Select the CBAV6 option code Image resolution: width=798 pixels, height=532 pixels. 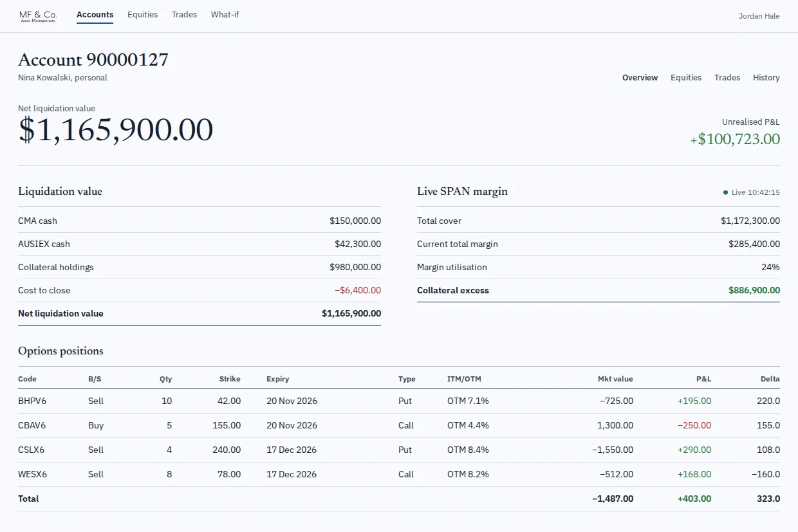[x=33, y=425]
